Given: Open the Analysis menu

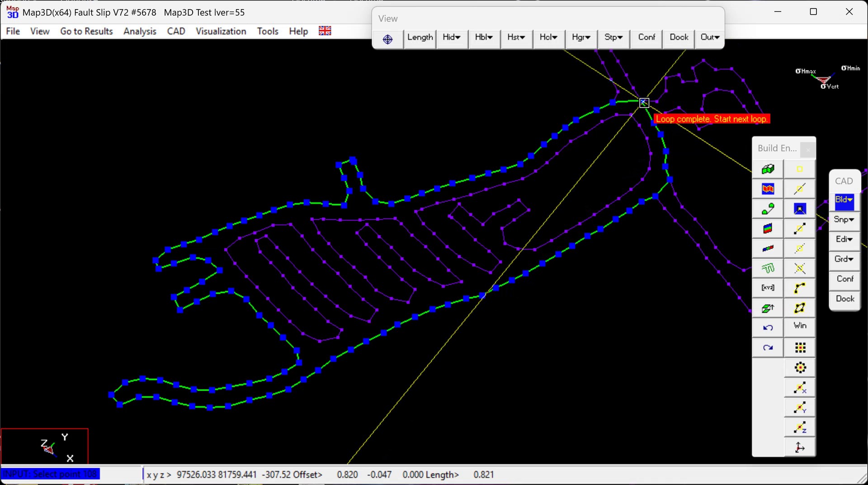Looking at the screenshot, I should (140, 31).
